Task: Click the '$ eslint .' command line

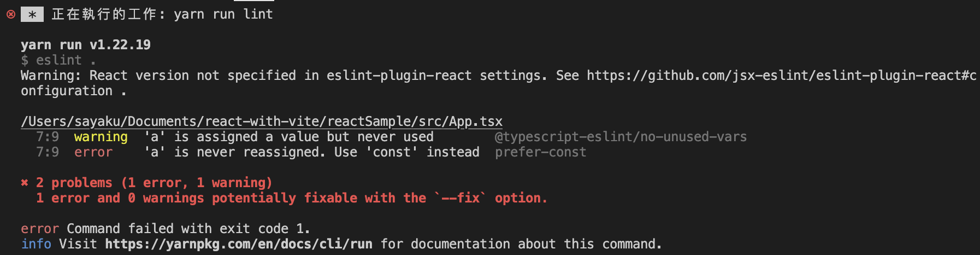Action: [x=58, y=60]
